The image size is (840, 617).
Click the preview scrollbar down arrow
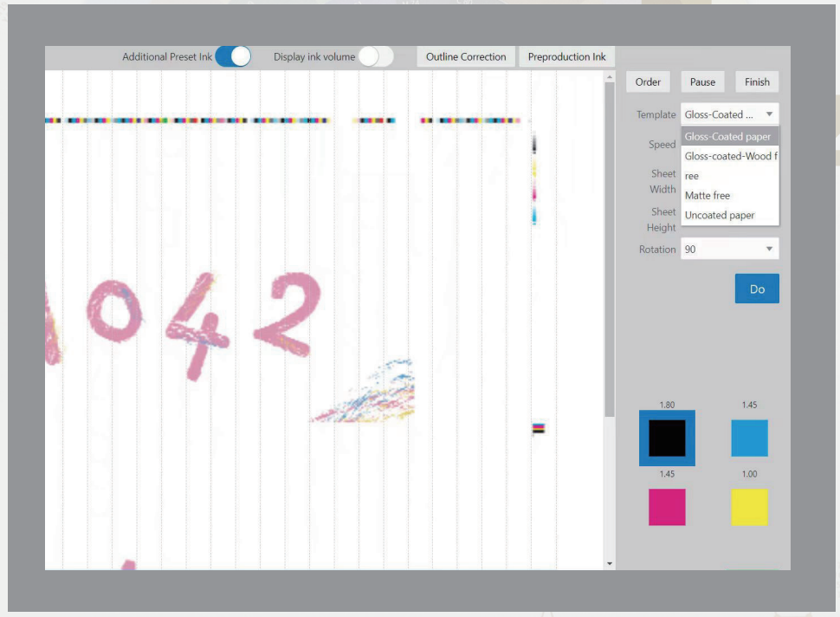coord(610,563)
